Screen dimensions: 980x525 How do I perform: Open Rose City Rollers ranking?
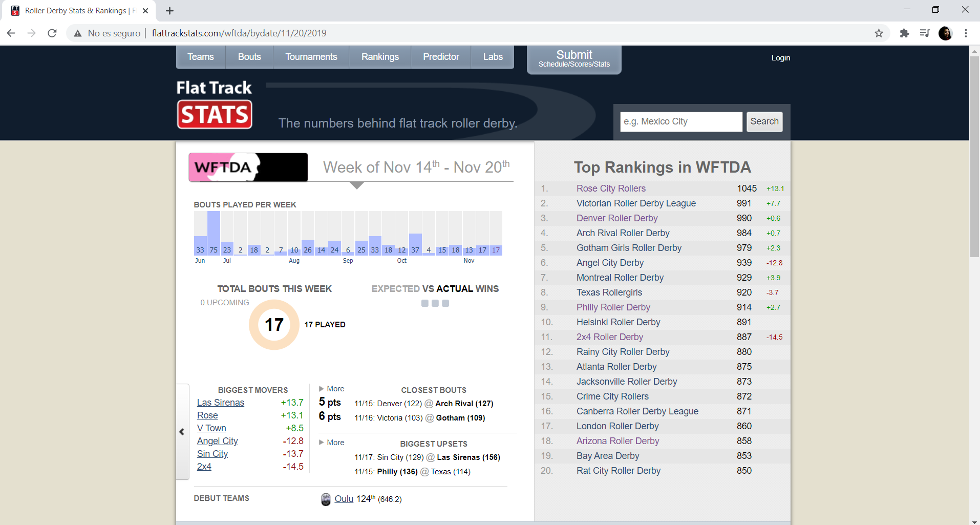pyautogui.click(x=611, y=188)
